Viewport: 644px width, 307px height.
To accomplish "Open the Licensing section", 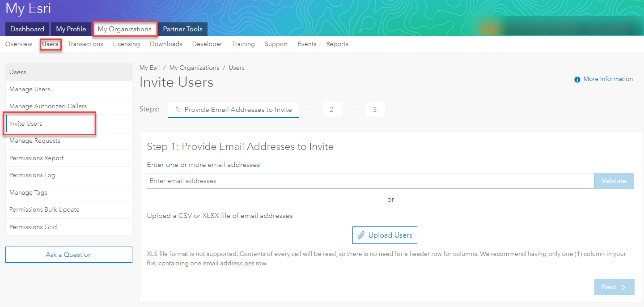I will tap(126, 44).
